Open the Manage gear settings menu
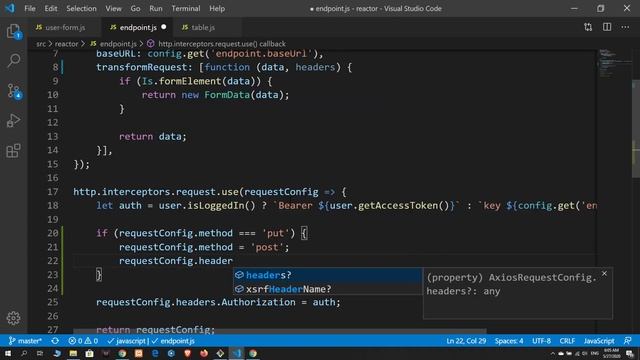Viewport: 640px width, 360px height. [x=13, y=318]
